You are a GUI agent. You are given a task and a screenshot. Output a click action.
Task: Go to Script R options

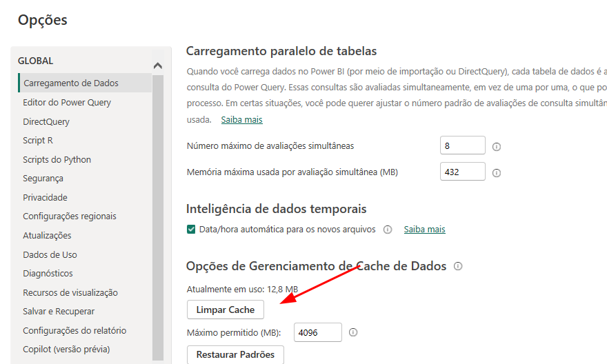[38, 141]
